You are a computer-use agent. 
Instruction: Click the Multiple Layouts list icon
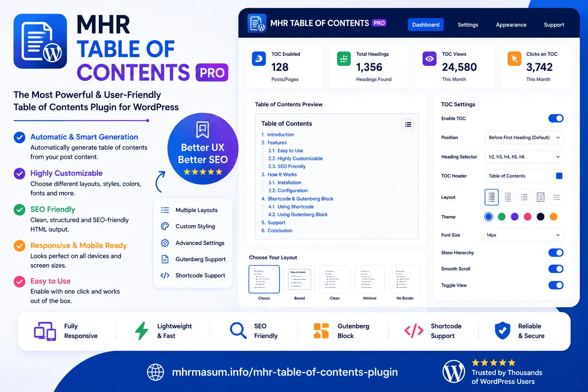coord(165,210)
